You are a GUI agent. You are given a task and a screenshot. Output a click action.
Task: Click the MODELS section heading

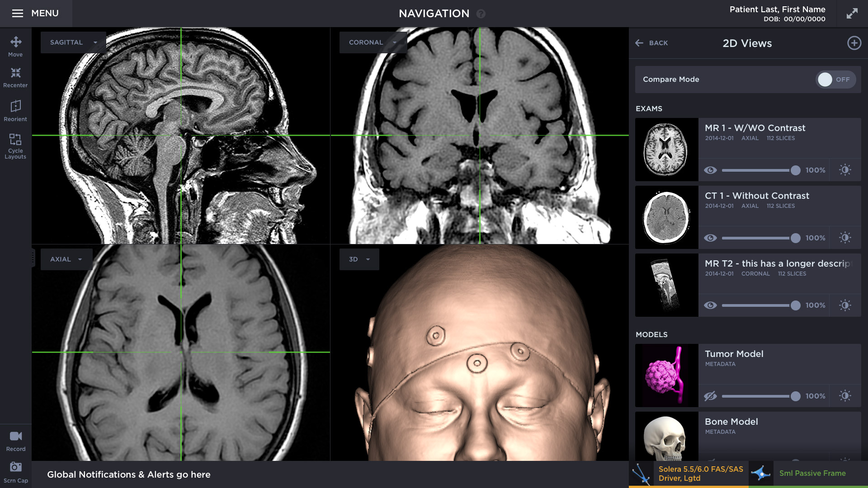point(651,335)
